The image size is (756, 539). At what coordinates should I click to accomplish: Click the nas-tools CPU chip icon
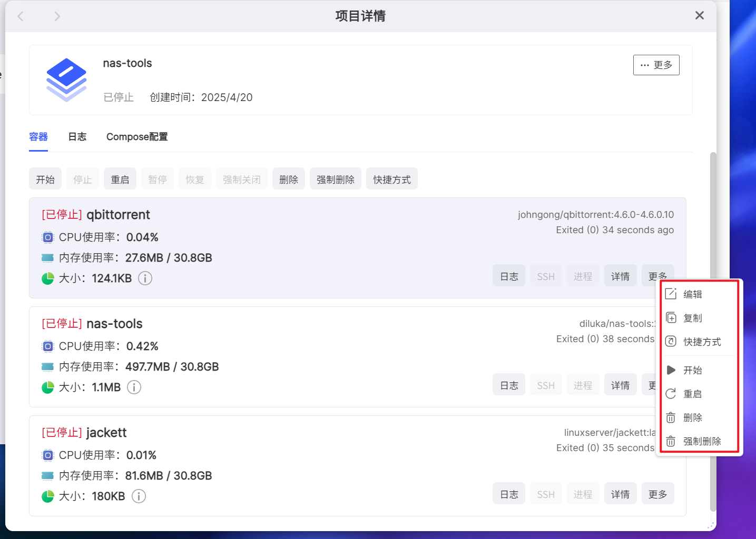click(x=48, y=346)
